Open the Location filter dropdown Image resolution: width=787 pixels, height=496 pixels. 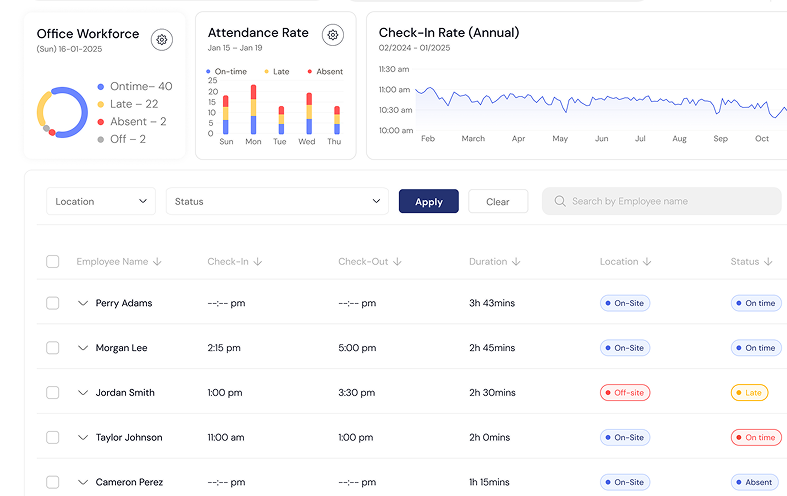click(101, 201)
